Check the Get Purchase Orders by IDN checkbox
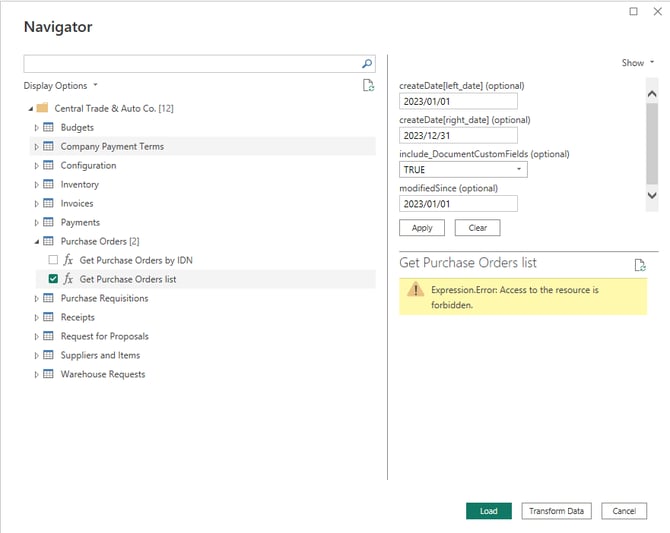 53,260
